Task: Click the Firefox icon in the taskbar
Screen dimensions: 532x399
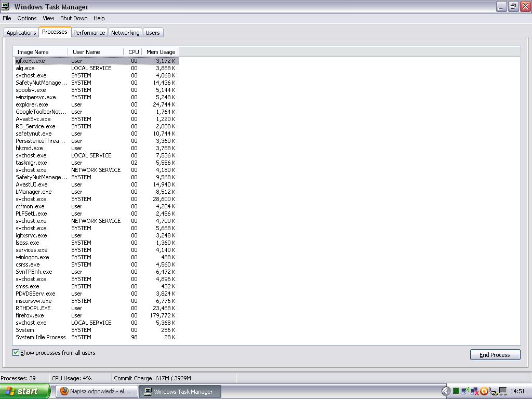Action: click(64, 391)
